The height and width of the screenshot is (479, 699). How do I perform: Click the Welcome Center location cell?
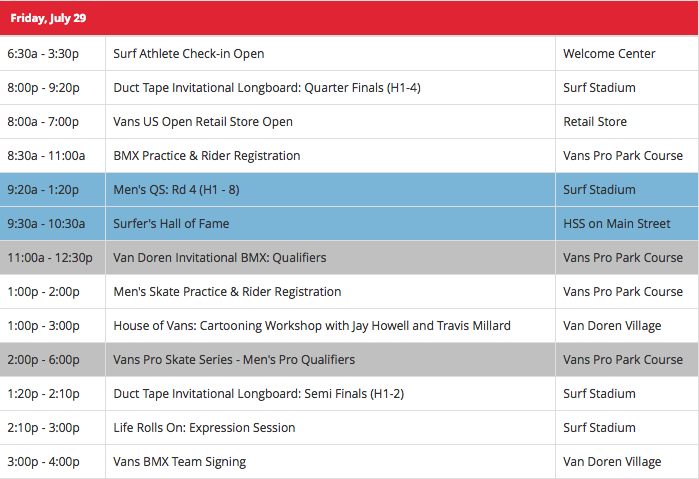pos(609,54)
